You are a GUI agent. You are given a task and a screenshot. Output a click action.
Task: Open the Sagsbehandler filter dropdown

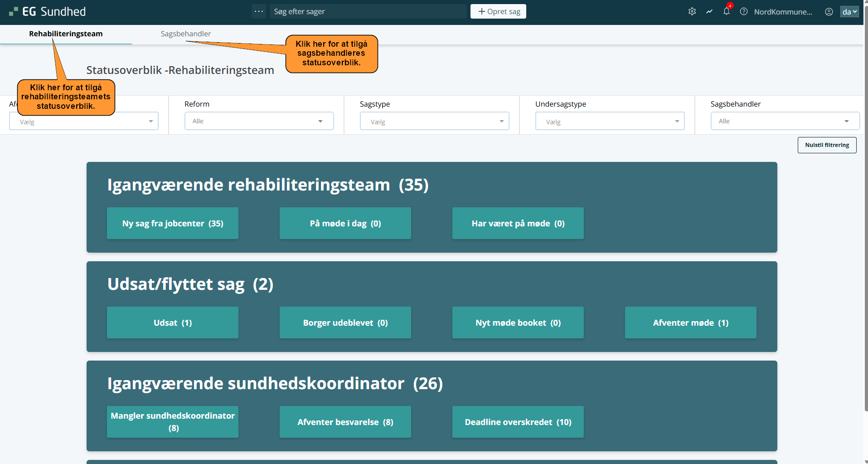[785, 121]
